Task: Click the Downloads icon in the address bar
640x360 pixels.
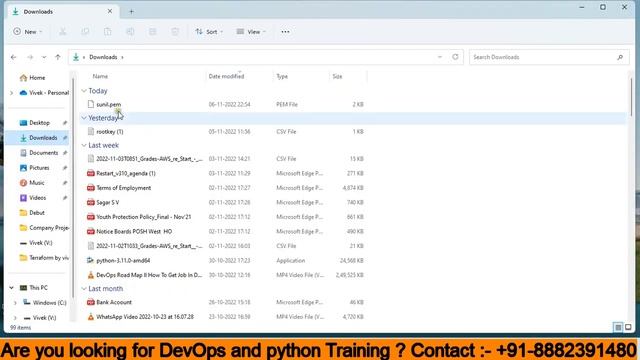Action: pos(76,57)
